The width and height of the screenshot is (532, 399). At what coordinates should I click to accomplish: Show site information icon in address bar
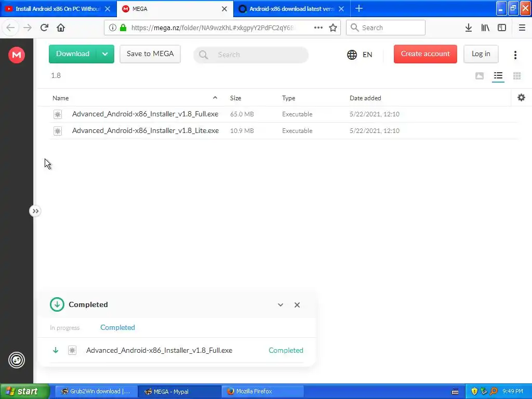[x=113, y=28]
